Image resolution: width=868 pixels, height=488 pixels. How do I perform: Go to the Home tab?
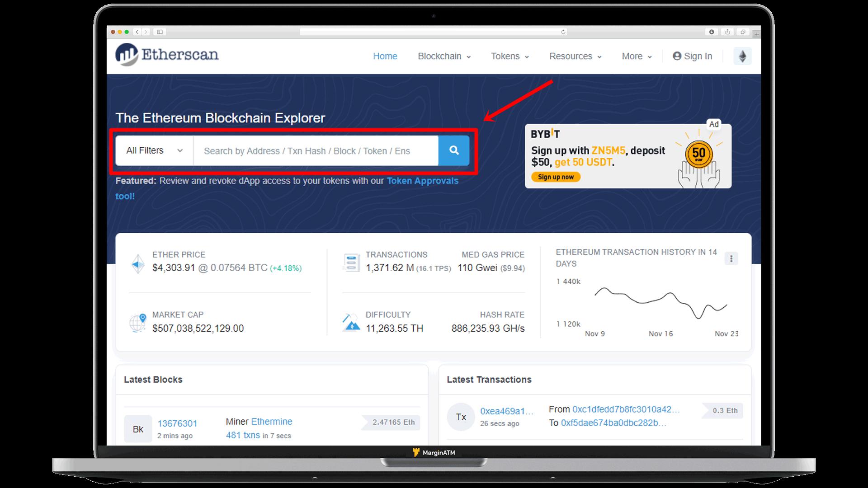click(x=385, y=56)
